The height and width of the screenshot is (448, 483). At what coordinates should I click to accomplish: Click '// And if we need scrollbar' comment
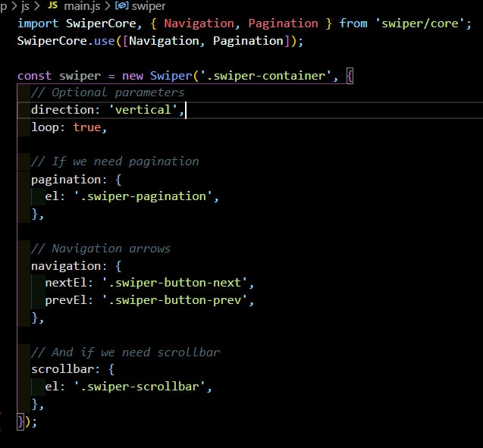126,352
